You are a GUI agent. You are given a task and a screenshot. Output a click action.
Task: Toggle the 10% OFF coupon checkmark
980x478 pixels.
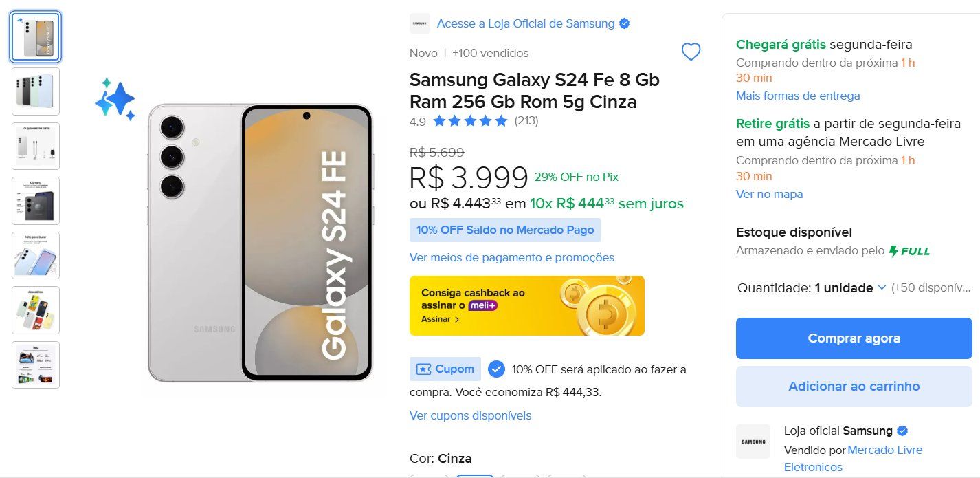pyautogui.click(x=496, y=369)
